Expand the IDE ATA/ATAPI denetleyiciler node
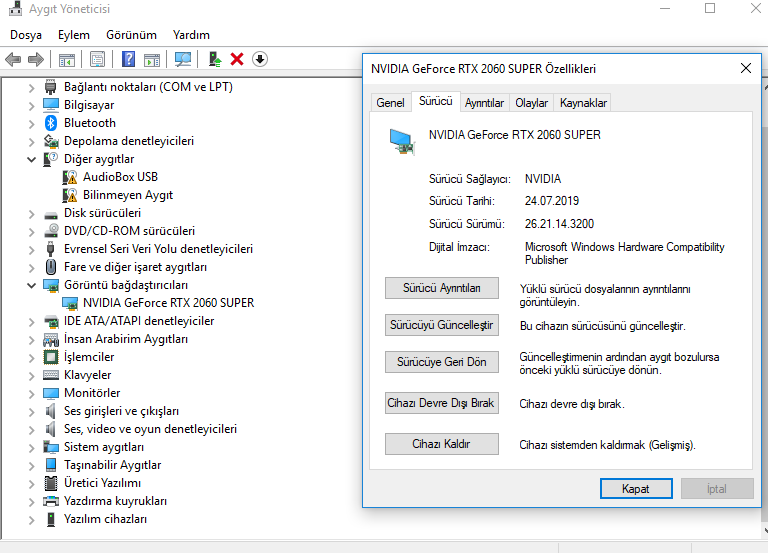The image size is (768, 553). coord(31,322)
